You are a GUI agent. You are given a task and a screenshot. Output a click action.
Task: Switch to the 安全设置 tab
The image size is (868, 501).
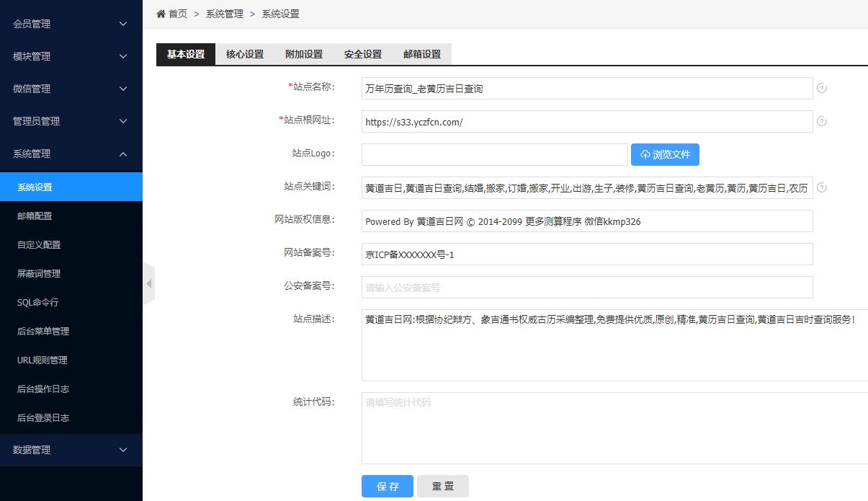pos(363,54)
